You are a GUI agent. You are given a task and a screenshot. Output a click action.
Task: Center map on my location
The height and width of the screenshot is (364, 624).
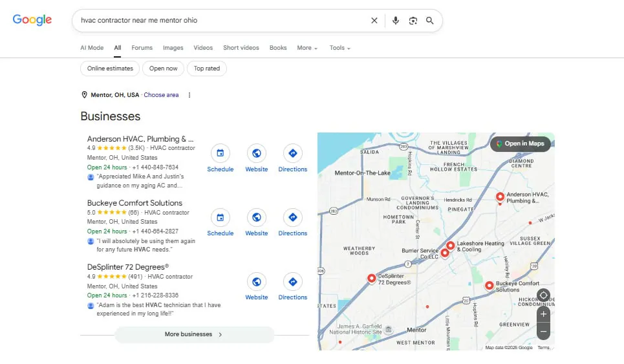pos(543,295)
